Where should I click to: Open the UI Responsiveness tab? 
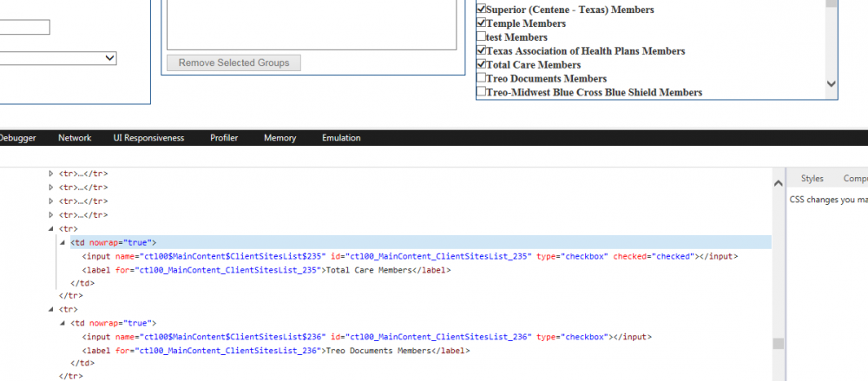click(x=148, y=138)
